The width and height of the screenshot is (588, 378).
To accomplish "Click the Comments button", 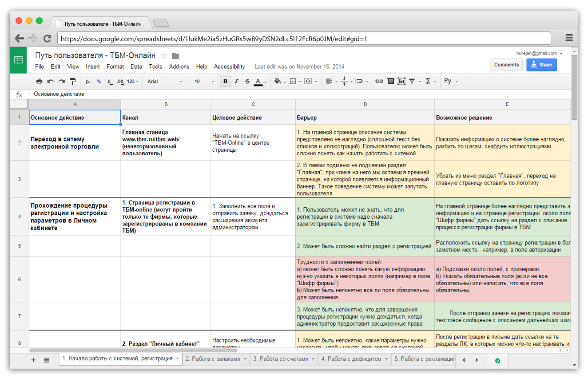I will point(506,65).
